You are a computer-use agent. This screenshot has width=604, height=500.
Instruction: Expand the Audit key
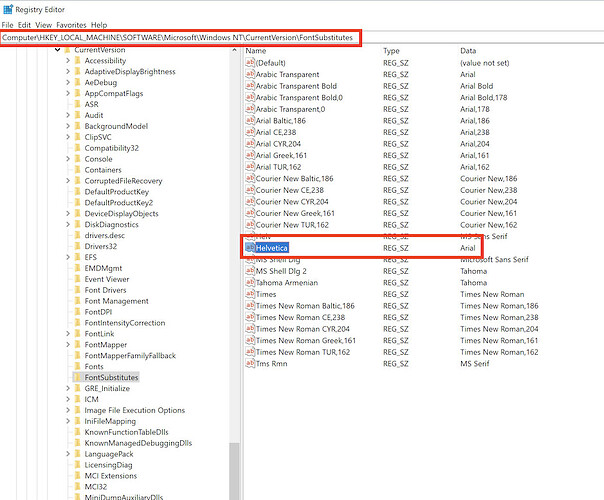pos(68,115)
